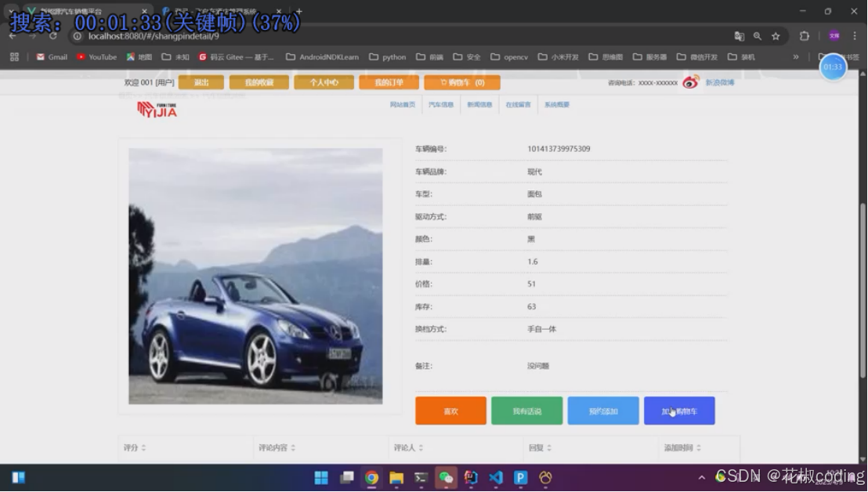This screenshot has height=492, width=868.
Task: Open the opencv bookmark folder
Action: pyautogui.click(x=509, y=57)
